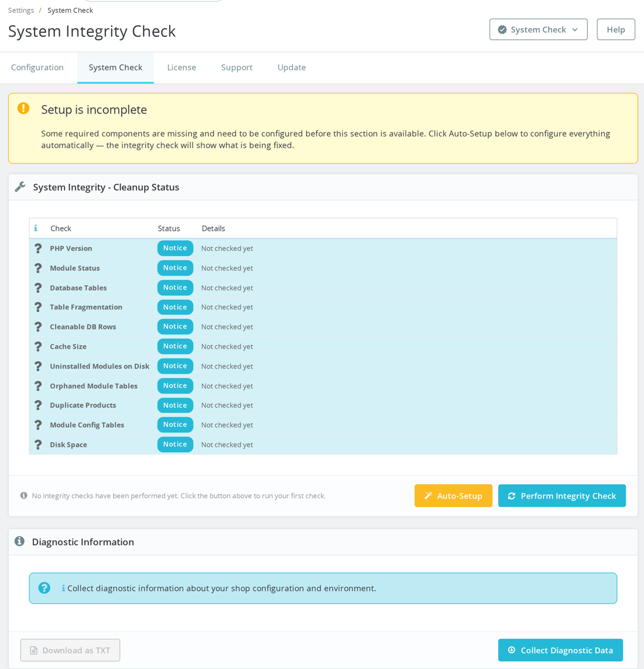
Task: Click the Settings breadcrumb link
Action: click(21, 10)
